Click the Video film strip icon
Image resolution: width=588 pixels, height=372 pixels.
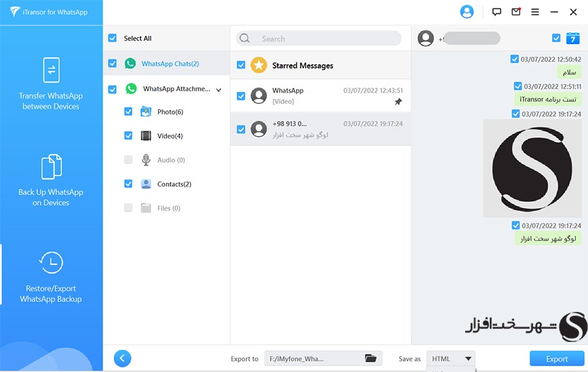click(x=146, y=136)
